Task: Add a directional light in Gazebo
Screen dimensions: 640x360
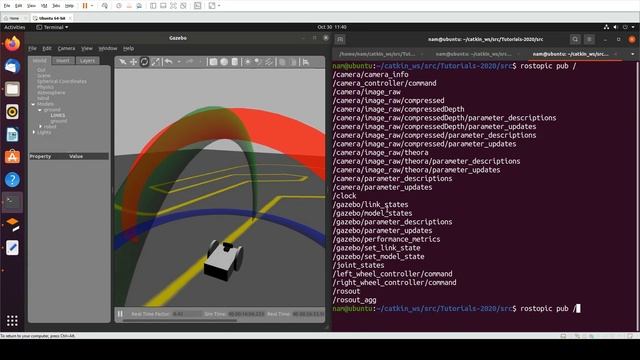Action: 269,62
